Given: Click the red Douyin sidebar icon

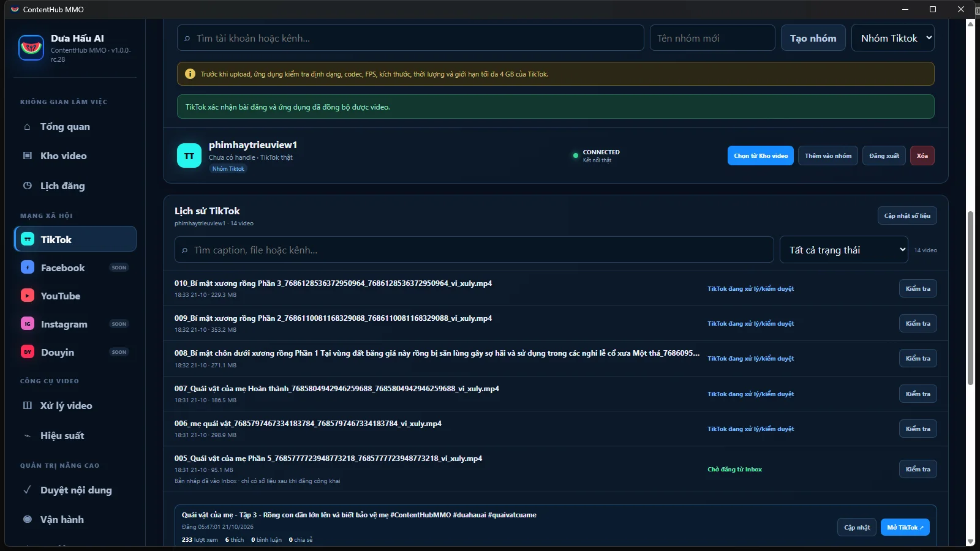Looking at the screenshot, I should 28,352.
